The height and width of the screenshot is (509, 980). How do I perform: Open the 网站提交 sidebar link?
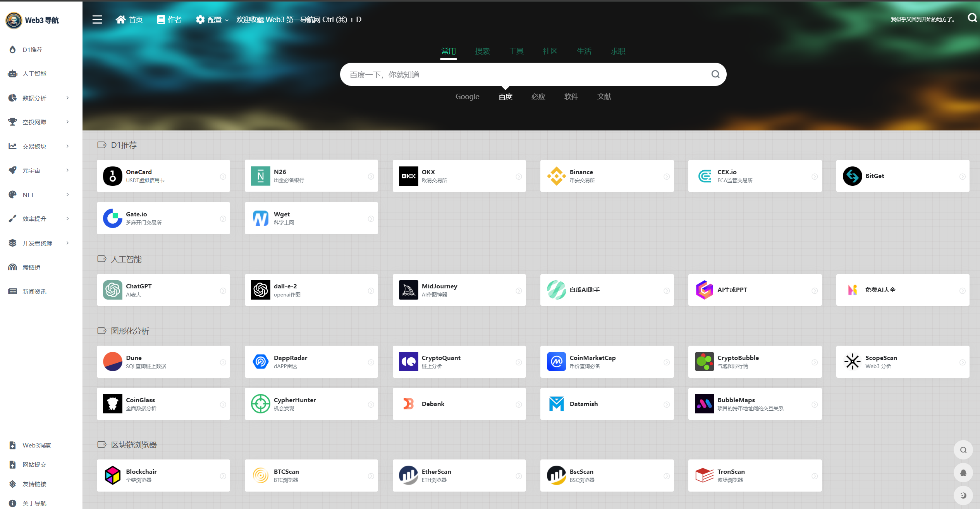34,464
